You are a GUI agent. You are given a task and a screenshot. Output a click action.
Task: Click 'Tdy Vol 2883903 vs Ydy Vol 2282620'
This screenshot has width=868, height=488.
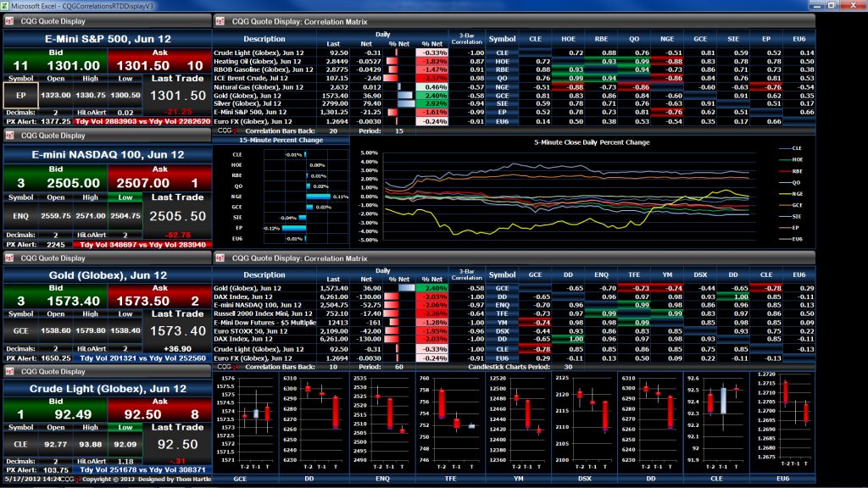pos(142,121)
